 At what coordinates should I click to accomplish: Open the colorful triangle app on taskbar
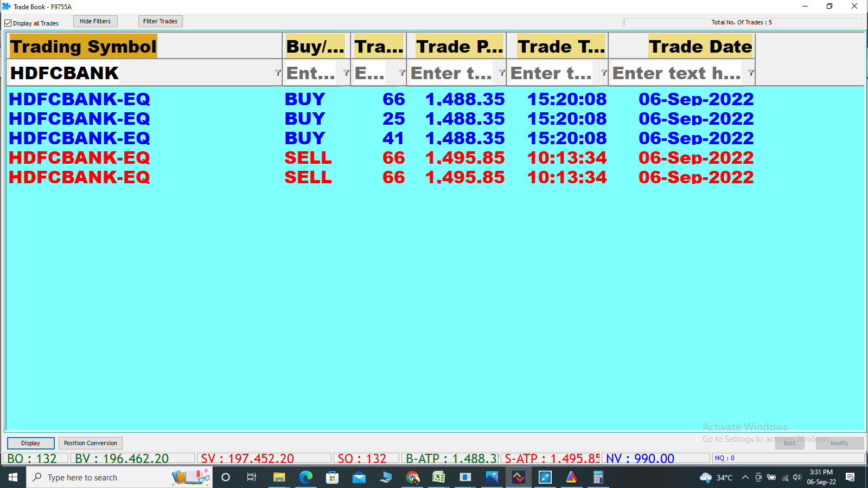572,477
